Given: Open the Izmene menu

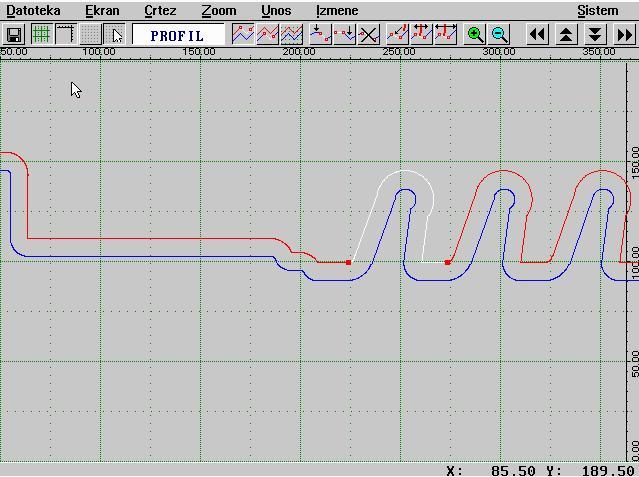Looking at the screenshot, I should pyautogui.click(x=337, y=11).
